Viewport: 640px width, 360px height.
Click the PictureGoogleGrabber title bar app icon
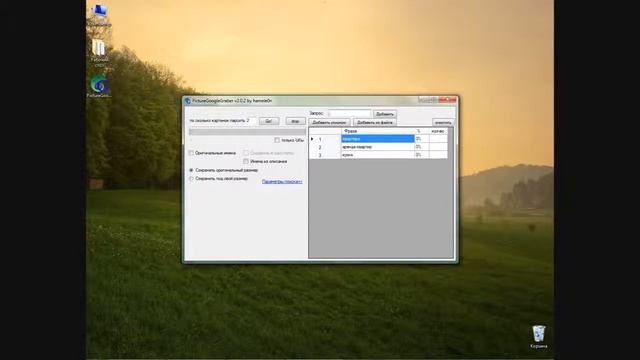(188, 101)
